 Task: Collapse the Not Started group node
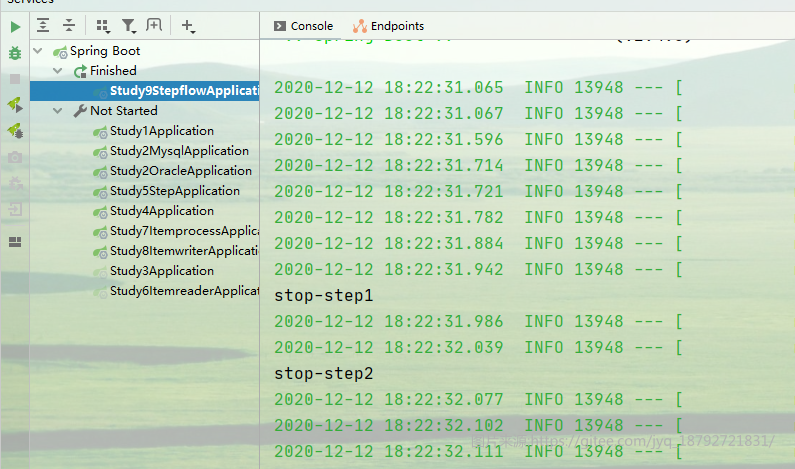58,111
